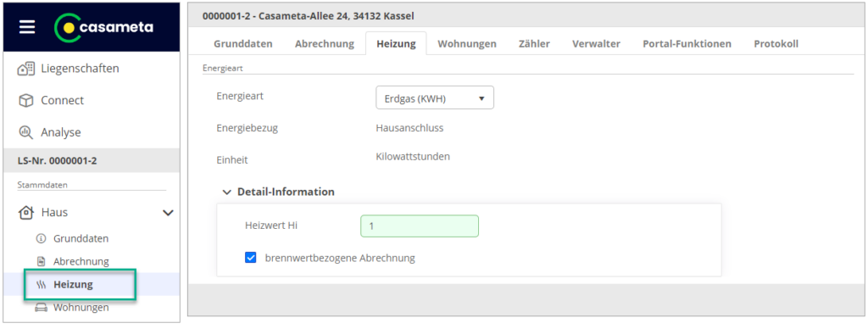
Task: Click the Connect cube icon
Action: point(26,101)
